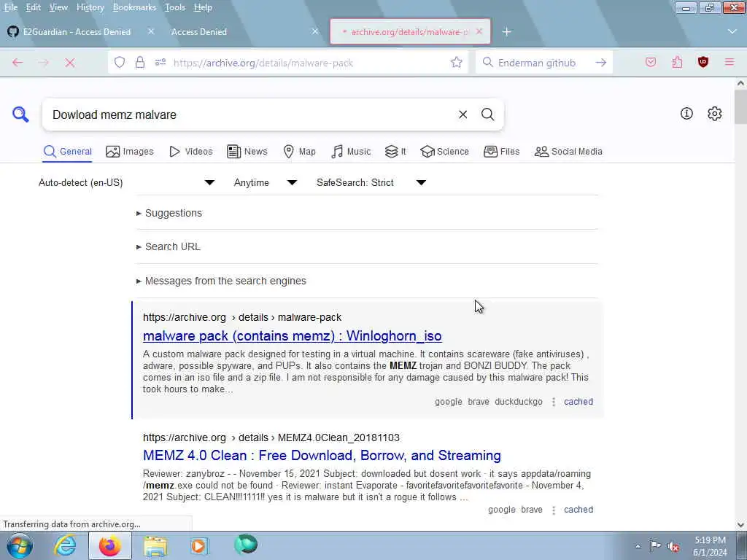The width and height of the screenshot is (747, 560).
Task: Open the History menu
Action: tap(90, 7)
